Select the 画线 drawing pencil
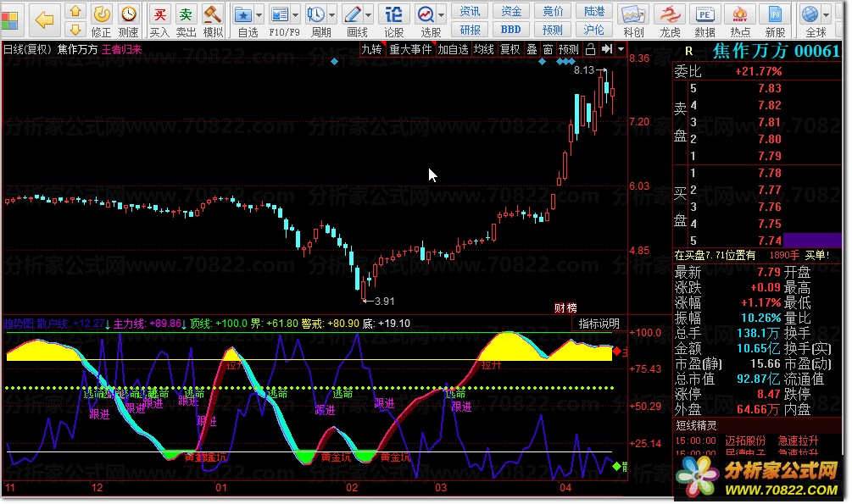Image resolution: width=852 pixels, height=504 pixels. click(x=353, y=14)
